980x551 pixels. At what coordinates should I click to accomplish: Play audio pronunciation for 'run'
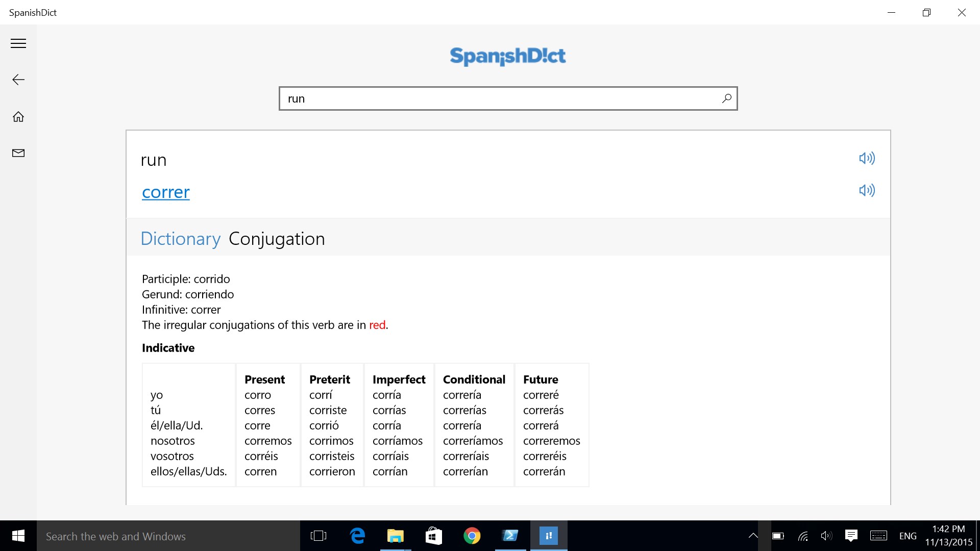866,158
